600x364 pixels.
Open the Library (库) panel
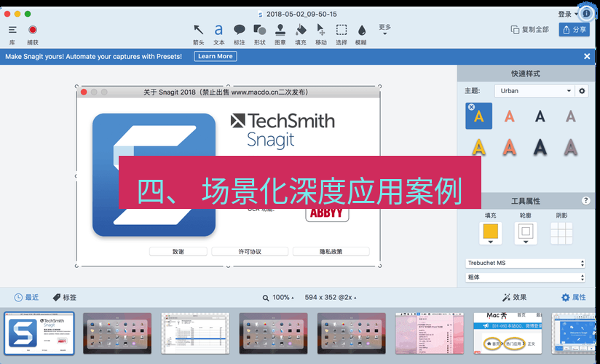tap(12, 35)
